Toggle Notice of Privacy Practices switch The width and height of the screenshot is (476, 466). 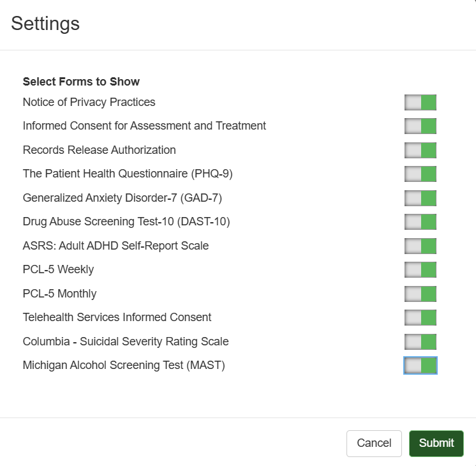(420, 103)
